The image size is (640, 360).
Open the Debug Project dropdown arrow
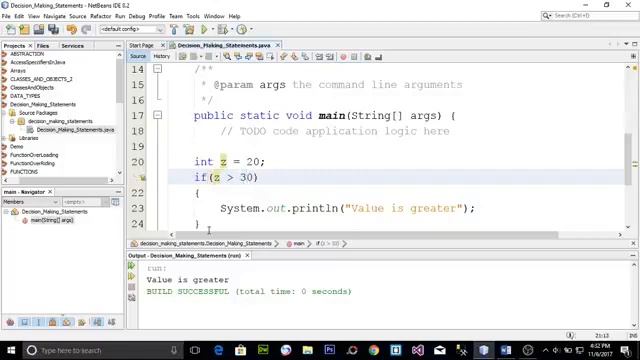(231, 29)
